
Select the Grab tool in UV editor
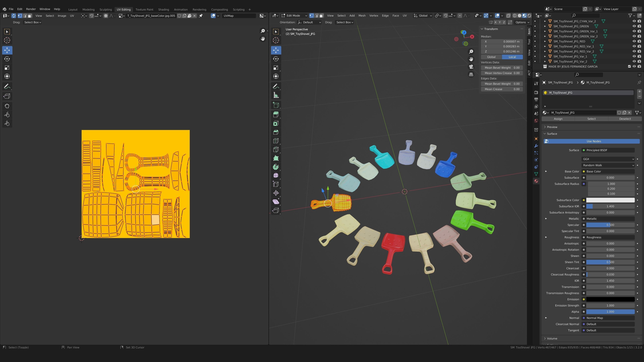tap(7, 106)
